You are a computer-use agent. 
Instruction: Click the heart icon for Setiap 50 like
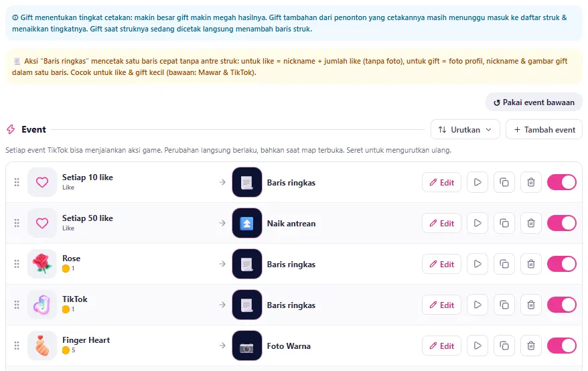42,223
